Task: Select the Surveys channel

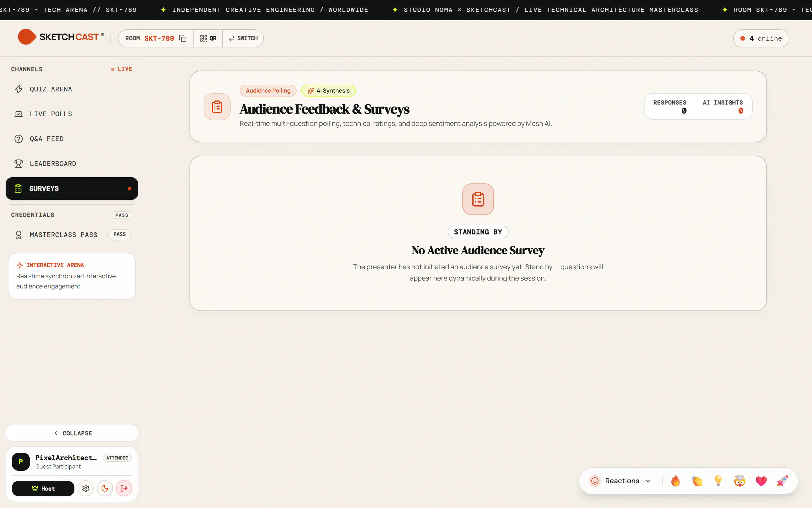Action: click(72, 189)
